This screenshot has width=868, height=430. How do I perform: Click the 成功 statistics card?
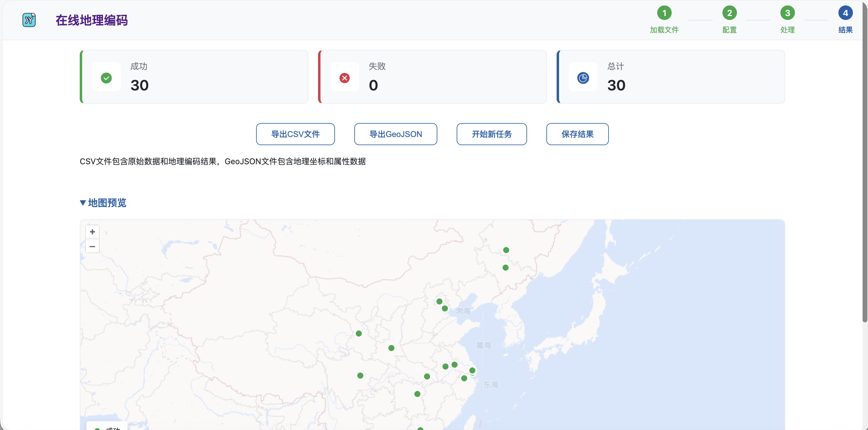pyautogui.click(x=194, y=77)
